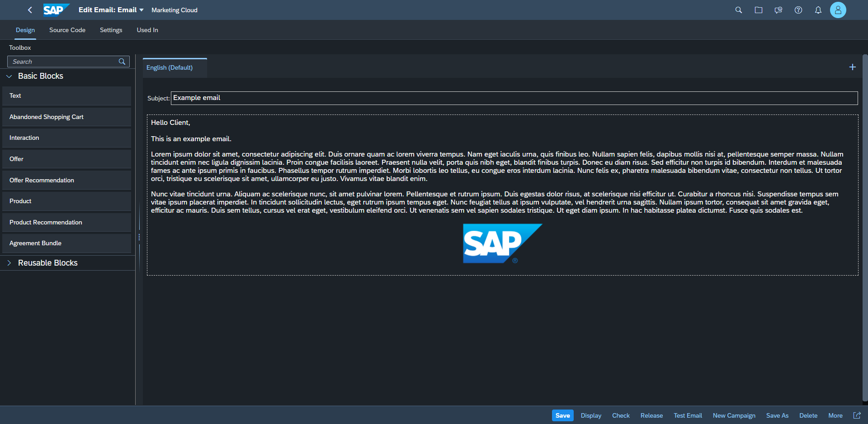Image resolution: width=868 pixels, height=424 pixels.
Task: Click the SAP logo image in email
Action: 503,243
